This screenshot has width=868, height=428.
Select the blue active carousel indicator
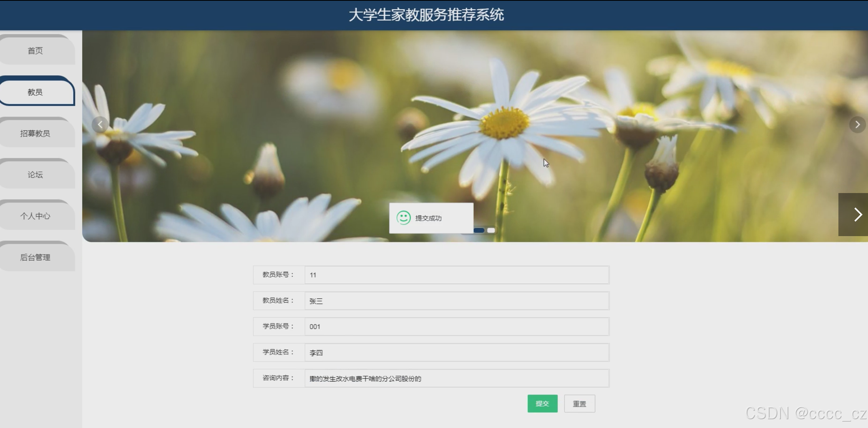click(x=479, y=230)
